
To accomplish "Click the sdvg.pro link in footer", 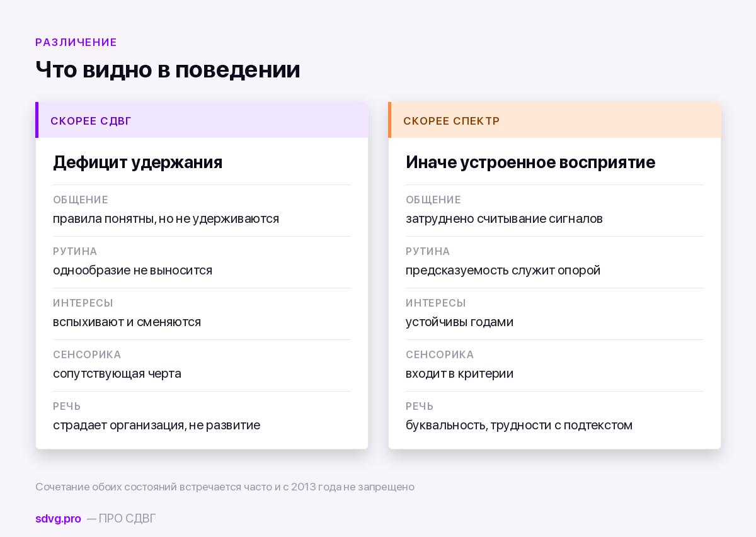I will [x=58, y=519].
